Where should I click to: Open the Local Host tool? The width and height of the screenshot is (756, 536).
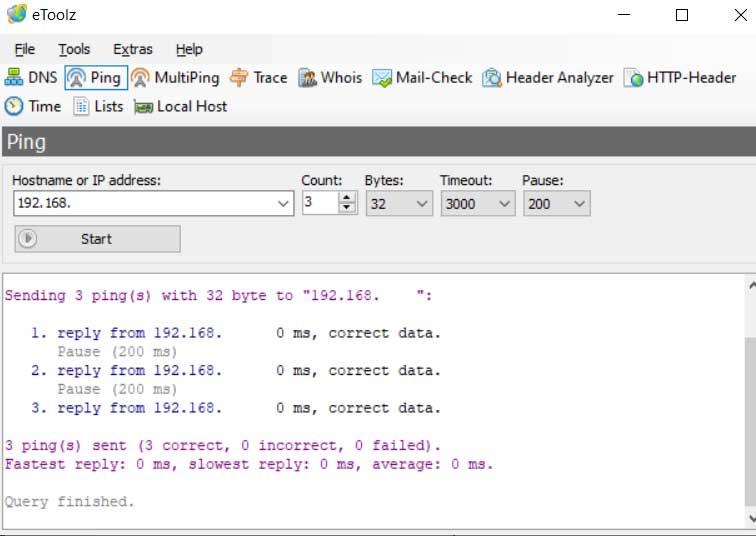180,106
